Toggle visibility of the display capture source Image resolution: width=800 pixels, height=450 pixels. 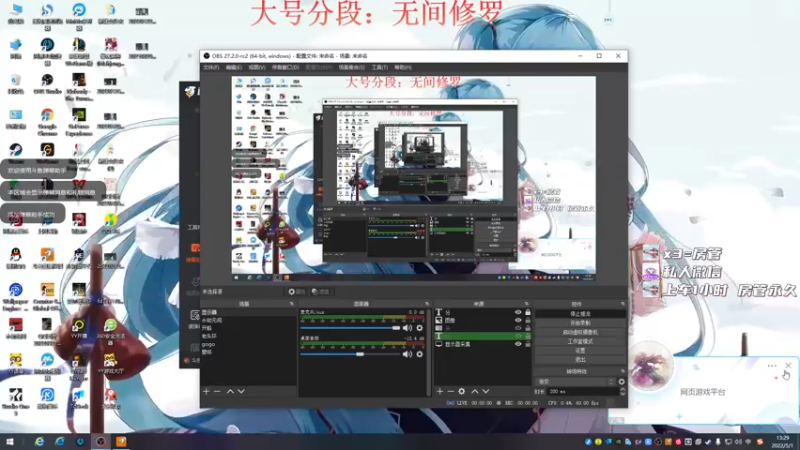tap(518, 344)
